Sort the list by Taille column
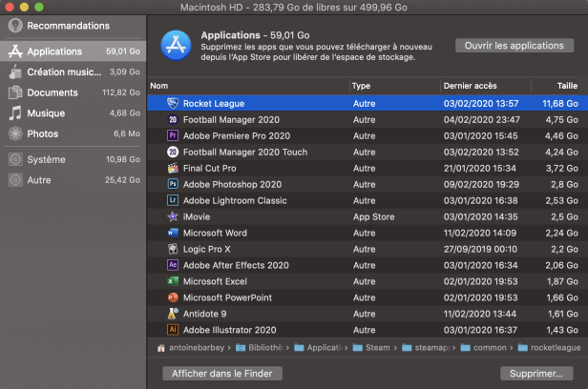588x389 pixels. pos(559,86)
